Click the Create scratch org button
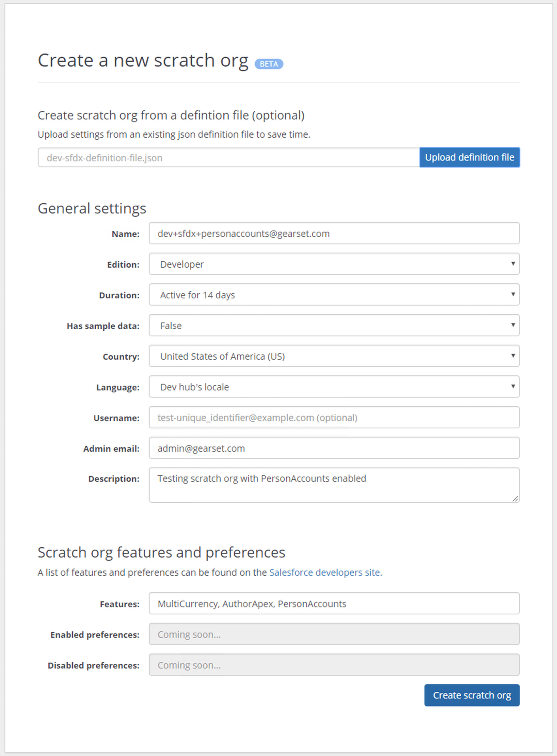 pos(471,695)
